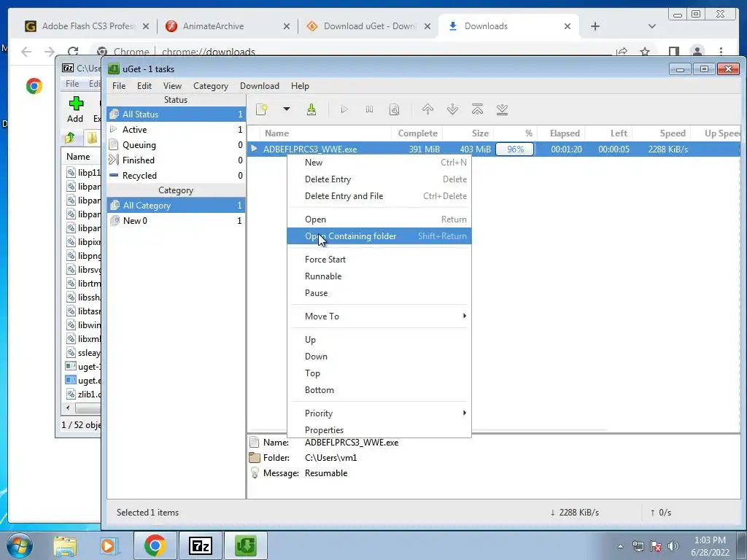This screenshot has height=560, width=747.
Task: Choose Pause in the context menu
Action: pos(379,292)
